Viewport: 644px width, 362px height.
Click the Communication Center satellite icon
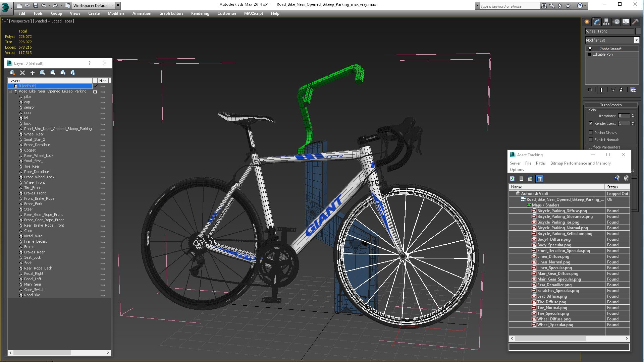click(x=560, y=6)
